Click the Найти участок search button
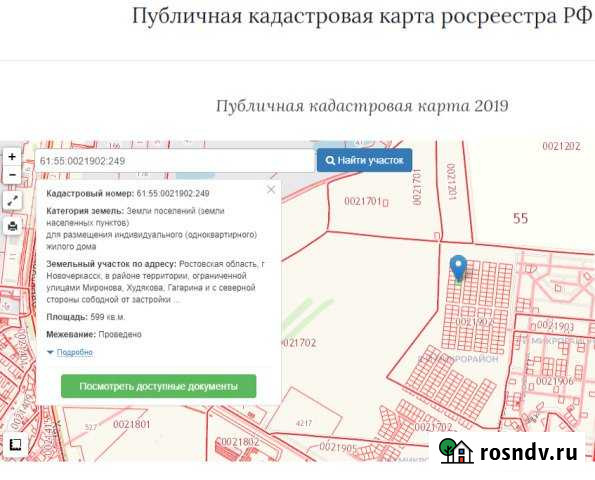Viewport: 595px width, 480px height. [x=364, y=161]
